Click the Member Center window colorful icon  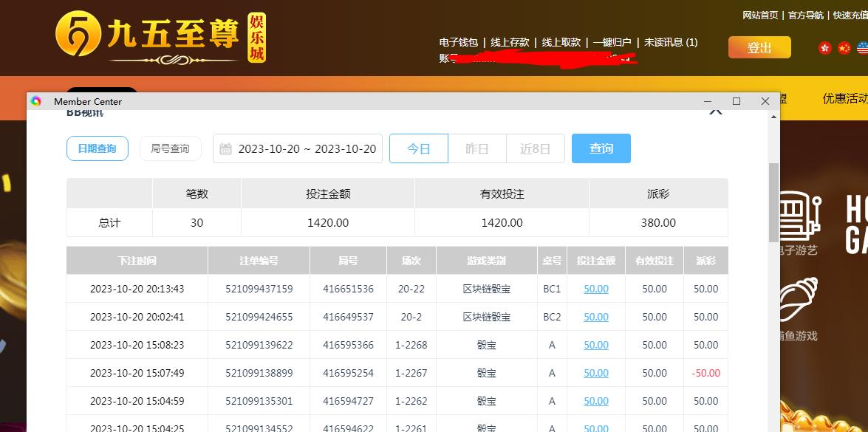pos(36,100)
